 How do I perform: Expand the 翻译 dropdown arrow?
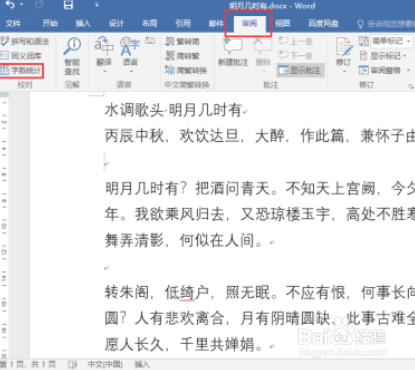click(x=104, y=71)
